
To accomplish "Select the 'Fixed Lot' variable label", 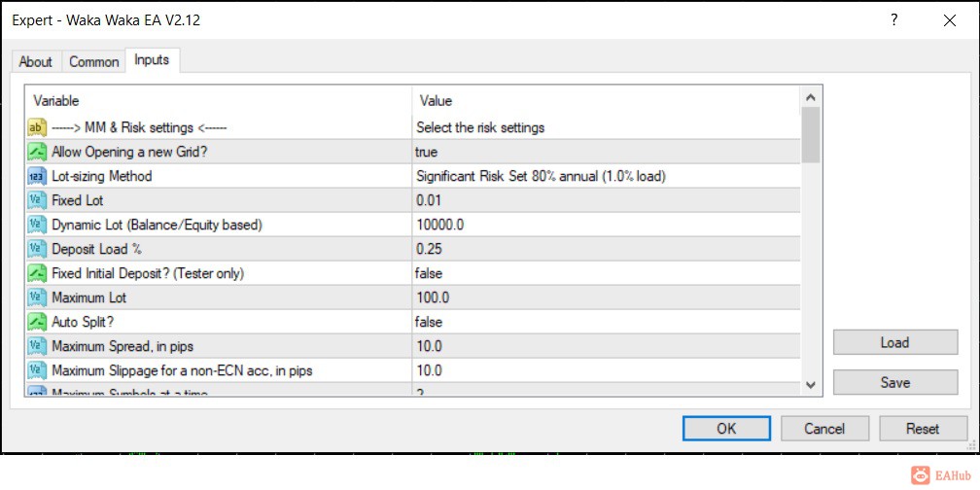I will 78,200.
